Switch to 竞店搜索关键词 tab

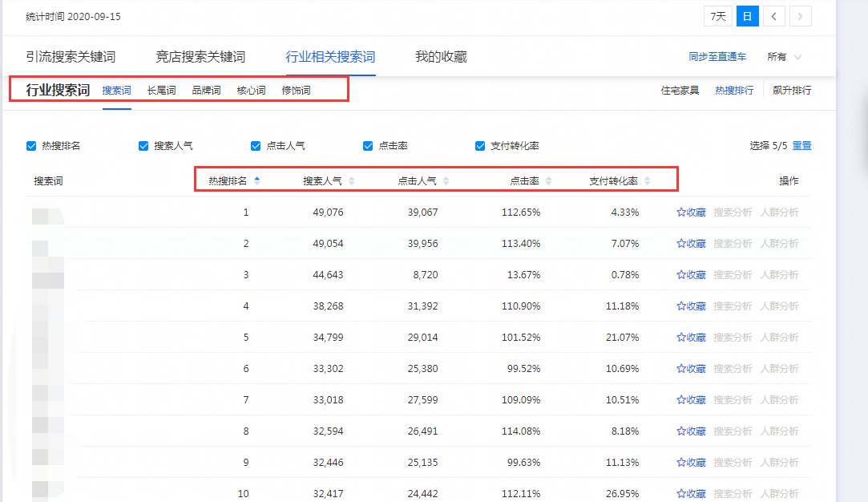(200, 57)
